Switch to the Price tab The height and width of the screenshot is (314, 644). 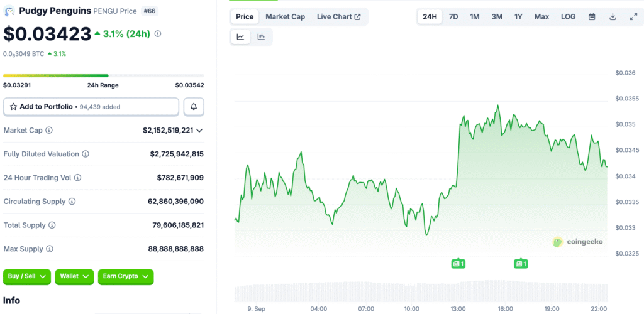click(245, 17)
